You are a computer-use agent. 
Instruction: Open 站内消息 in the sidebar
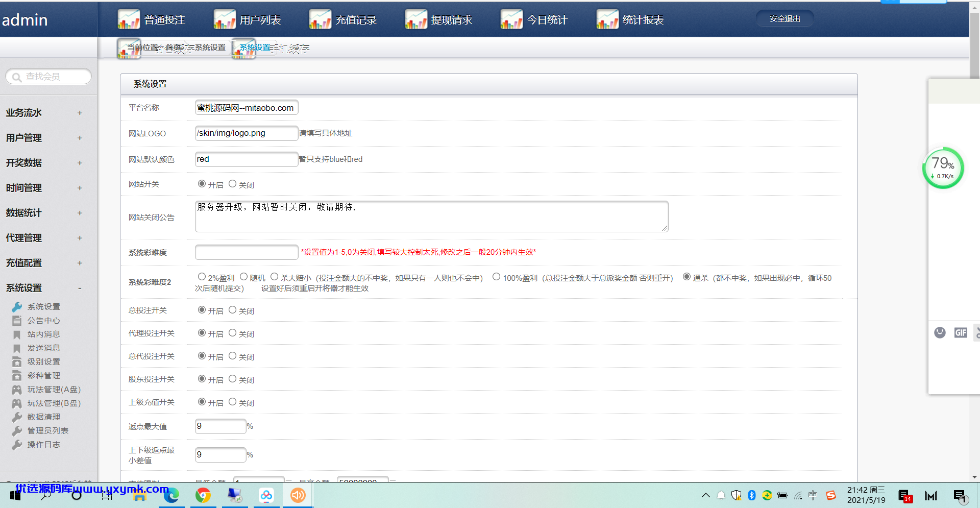click(x=44, y=334)
